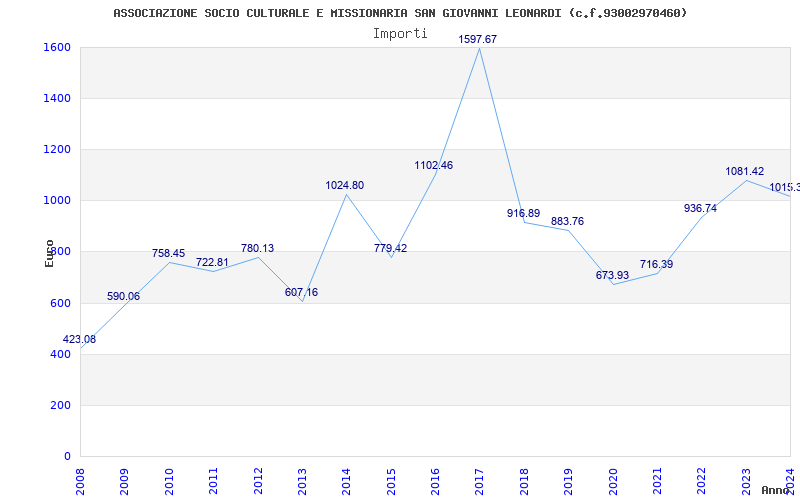Select the 1102.46 data label
This screenshot has height=500, width=800.
(434, 165)
